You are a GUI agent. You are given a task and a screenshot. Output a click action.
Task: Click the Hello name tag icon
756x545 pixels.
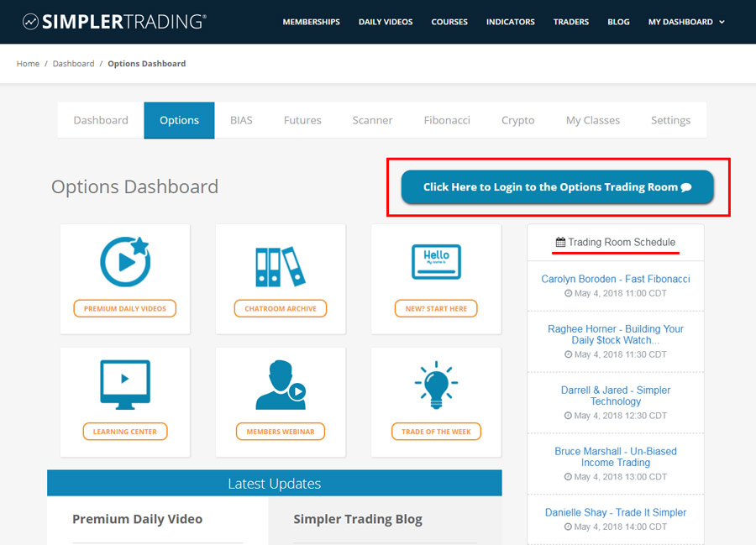[436, 262]
